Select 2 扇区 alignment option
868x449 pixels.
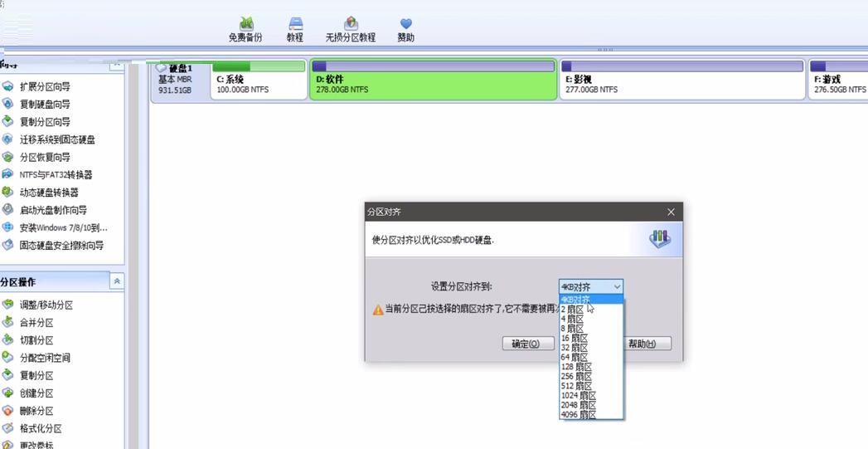click(x=591, y=310)
